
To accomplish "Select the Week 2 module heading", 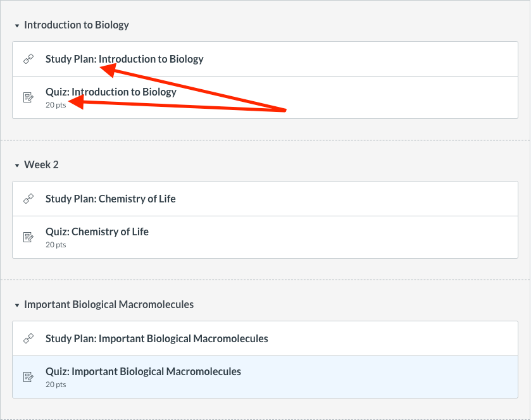I will pos(41,165).
